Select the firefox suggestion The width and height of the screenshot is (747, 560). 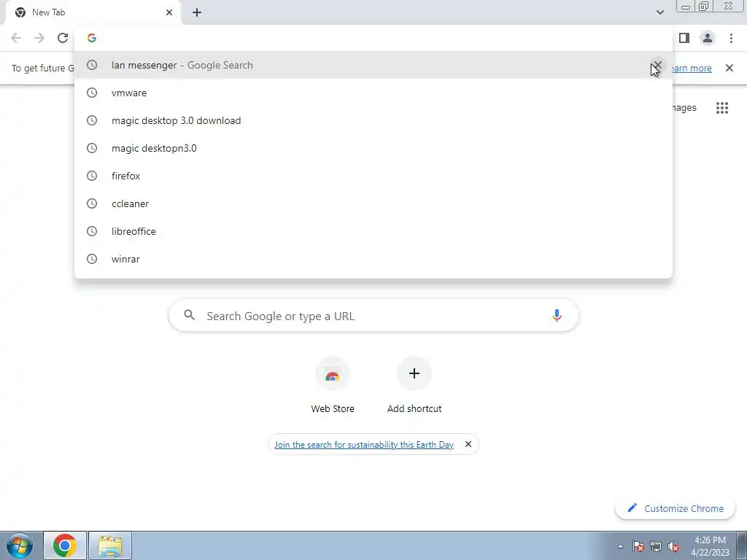pyautogui.click(x=373, y=176)
